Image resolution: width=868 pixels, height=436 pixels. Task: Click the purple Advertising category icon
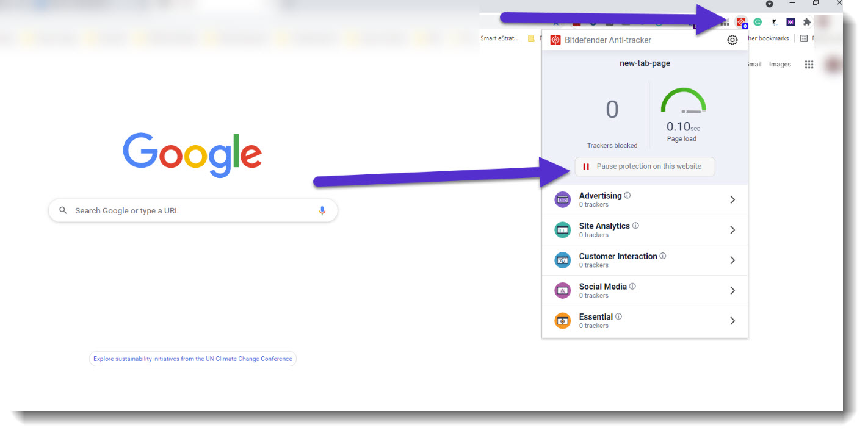(x=563, y=199)
